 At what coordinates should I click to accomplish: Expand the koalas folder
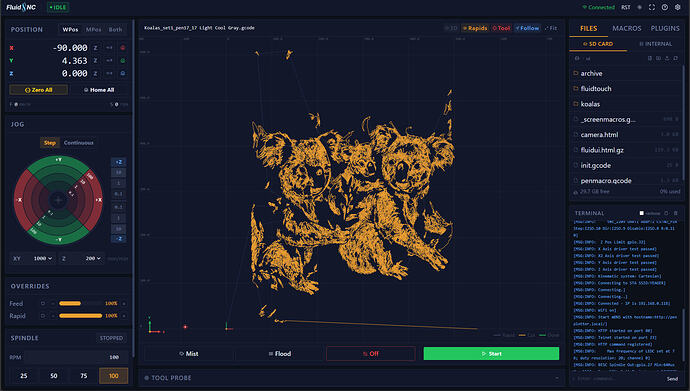point(627,104)
